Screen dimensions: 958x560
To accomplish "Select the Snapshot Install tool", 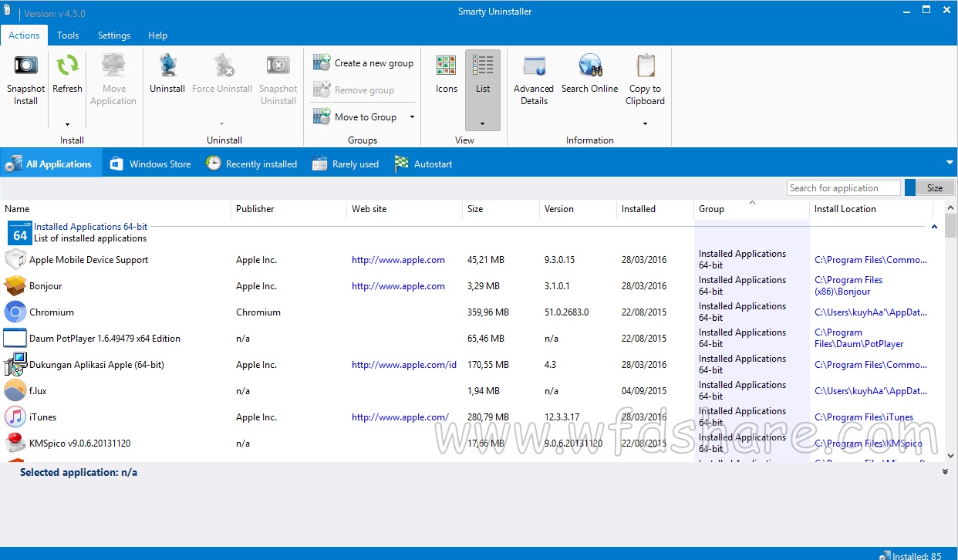I will (25, 77).
